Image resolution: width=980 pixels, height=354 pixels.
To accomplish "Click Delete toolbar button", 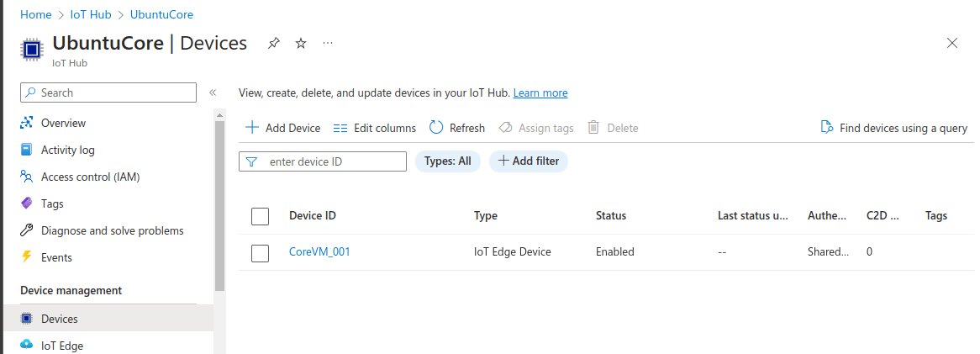I will coord(613,128).
